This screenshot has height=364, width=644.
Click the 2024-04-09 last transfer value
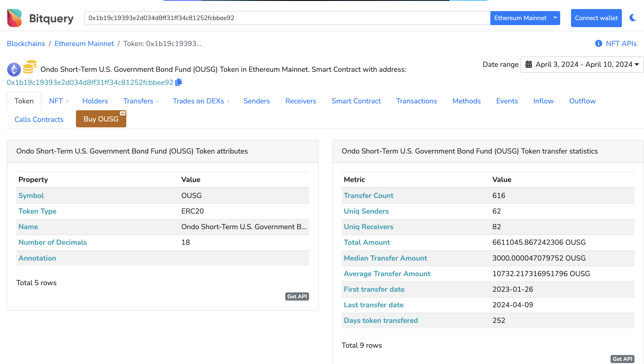[x=513, y=305]
